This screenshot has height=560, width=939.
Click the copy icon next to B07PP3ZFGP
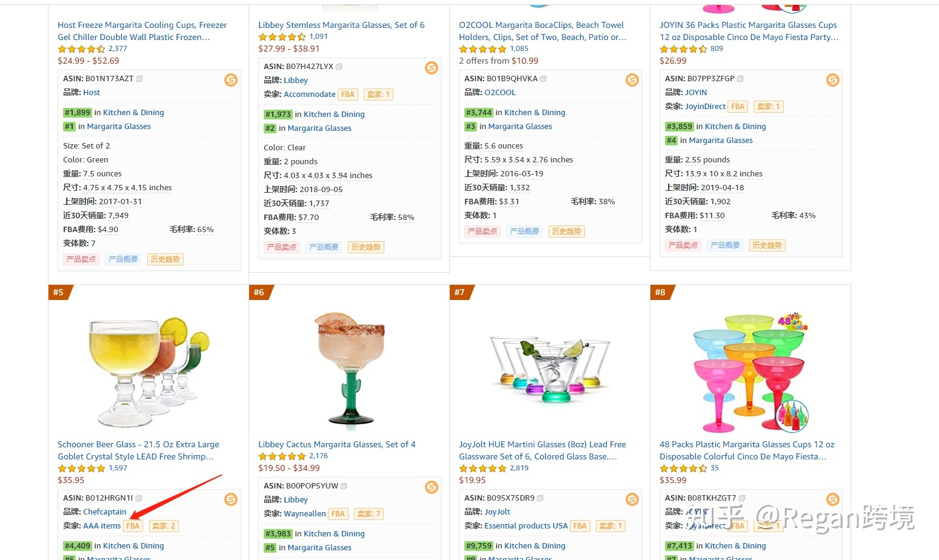740,79
